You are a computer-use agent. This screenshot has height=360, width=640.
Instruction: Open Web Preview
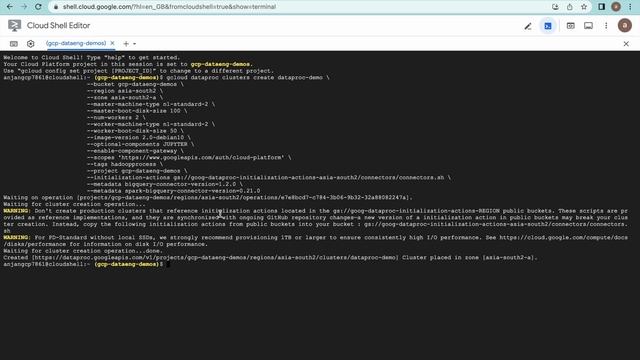(x=570, y=26)
